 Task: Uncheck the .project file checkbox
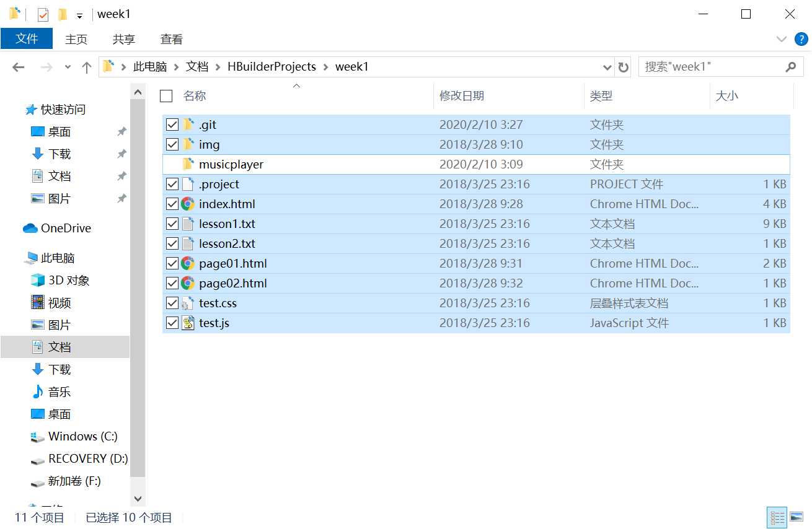pyautogui.click(x=172, y=185)
